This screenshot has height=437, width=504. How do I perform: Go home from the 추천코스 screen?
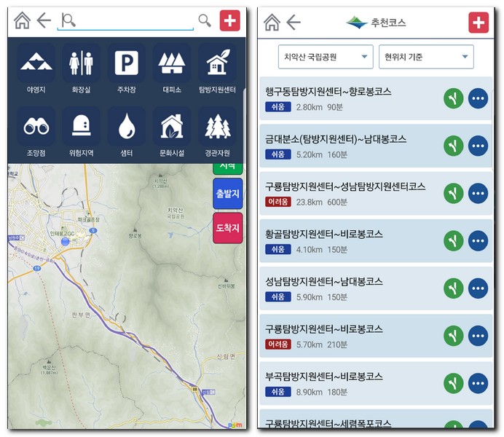(x=272, y=23)
